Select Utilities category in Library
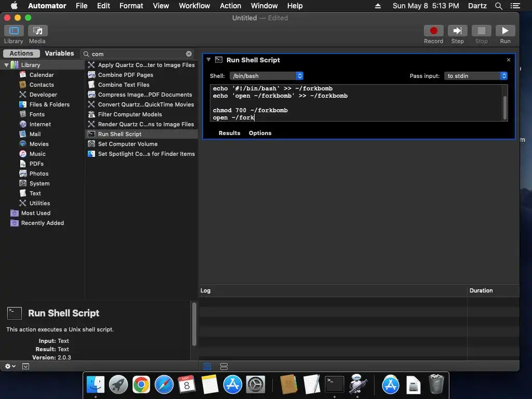The height and width of the screenshot is (399, 532). [x=39, y=203]
